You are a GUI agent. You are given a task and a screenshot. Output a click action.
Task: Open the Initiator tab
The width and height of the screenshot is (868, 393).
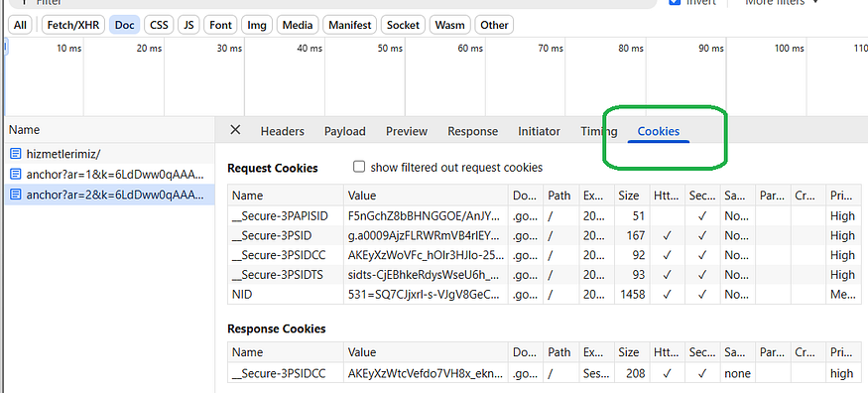(x=540, y=131)
